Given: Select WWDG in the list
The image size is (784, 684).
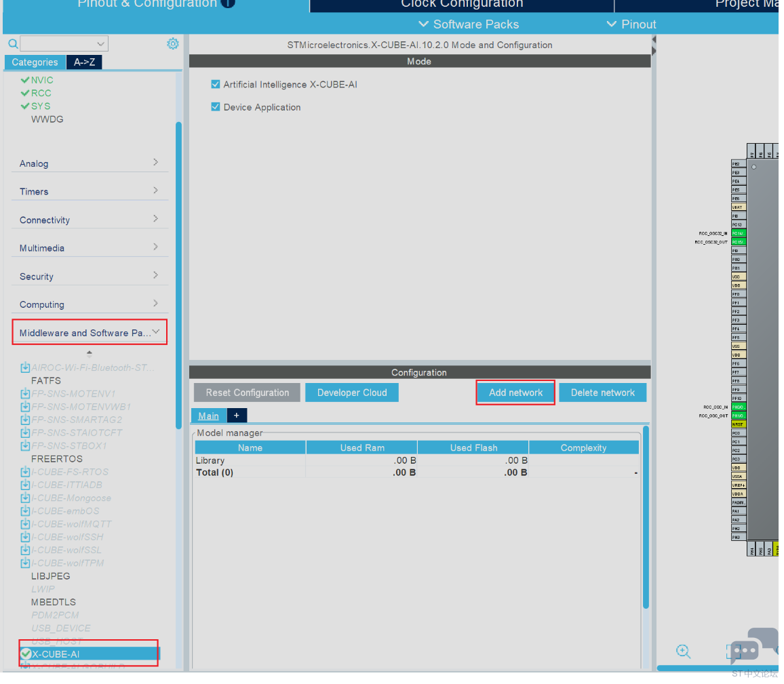Looking at the screenshot, I should point(47,119).
